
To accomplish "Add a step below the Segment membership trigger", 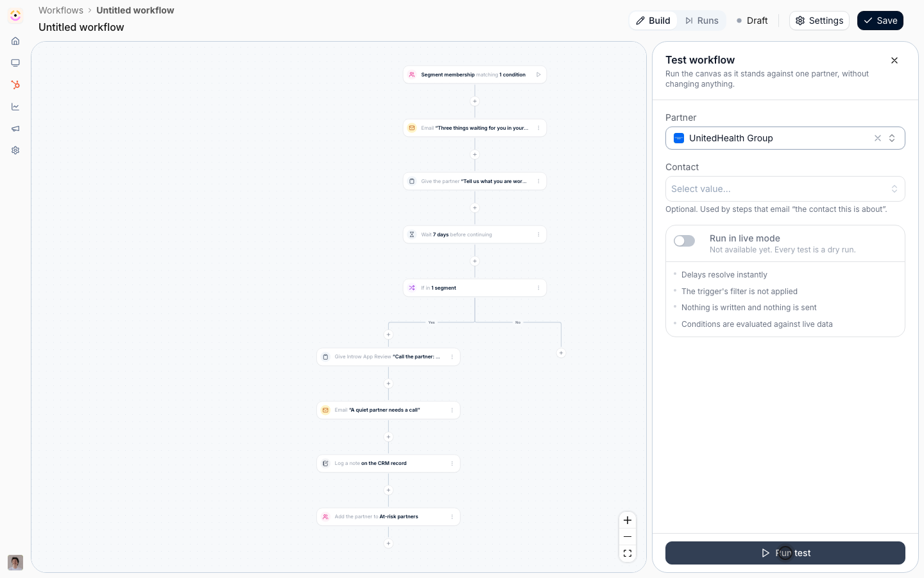I will click(x=475, y=101).
